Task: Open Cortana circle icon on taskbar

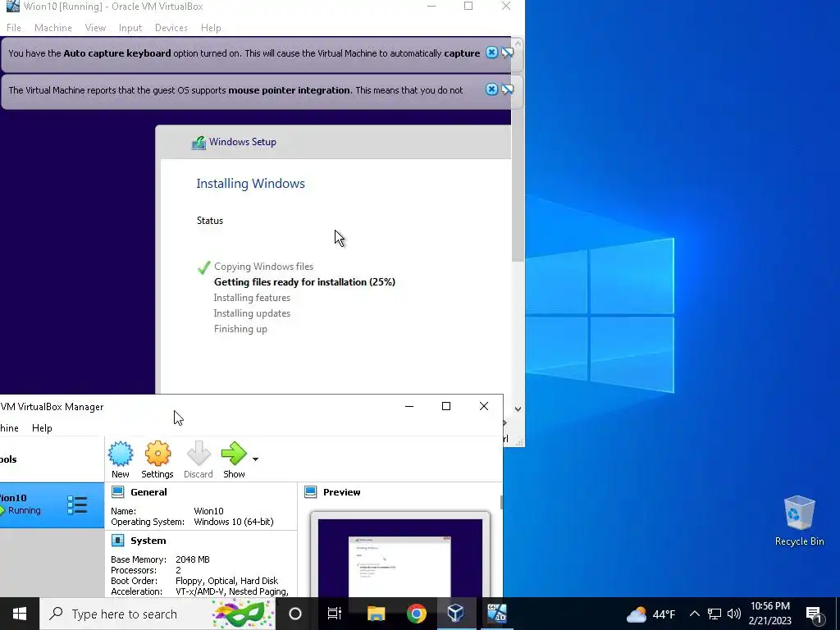Action: click(295, 614)
